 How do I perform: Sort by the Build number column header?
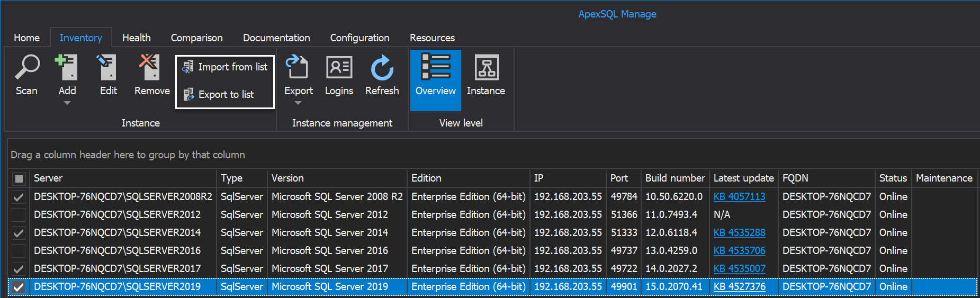(x=675, y=178)
